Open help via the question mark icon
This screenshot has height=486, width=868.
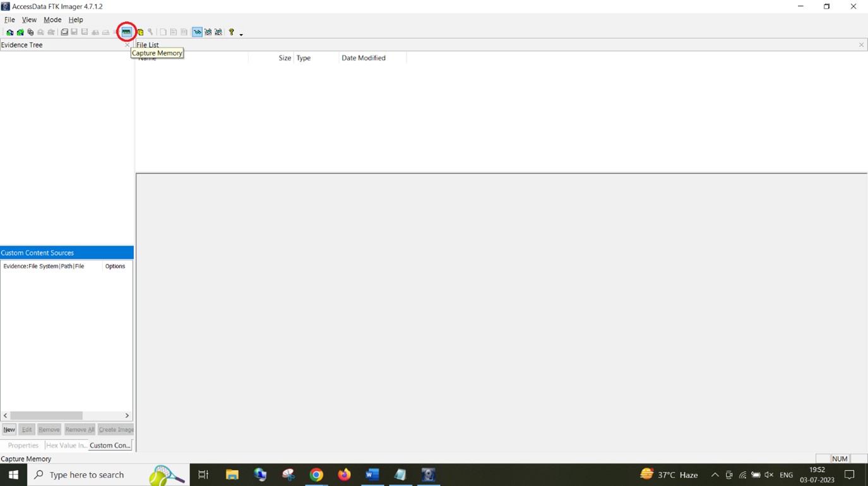pos(231,32)
